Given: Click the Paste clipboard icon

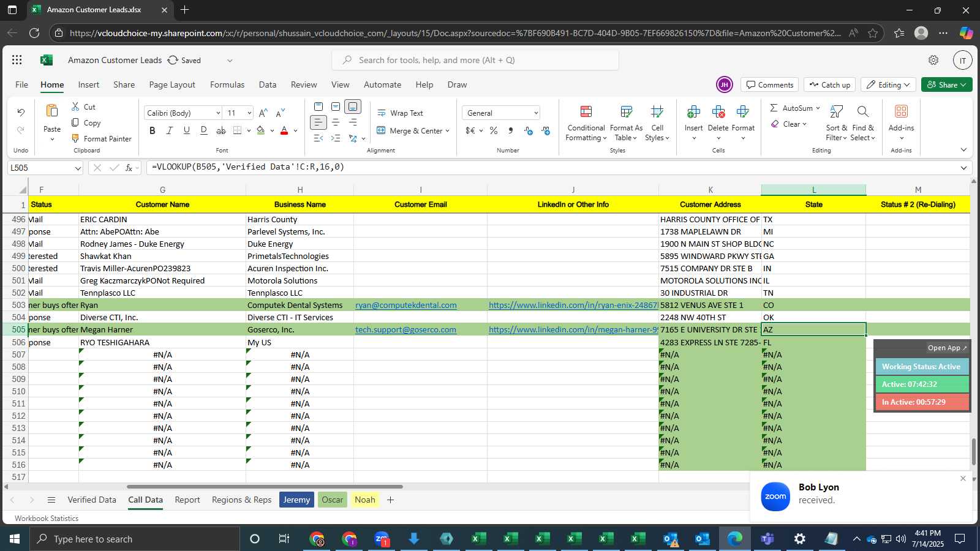Looking at the screenshot, I should pos(52,111).
